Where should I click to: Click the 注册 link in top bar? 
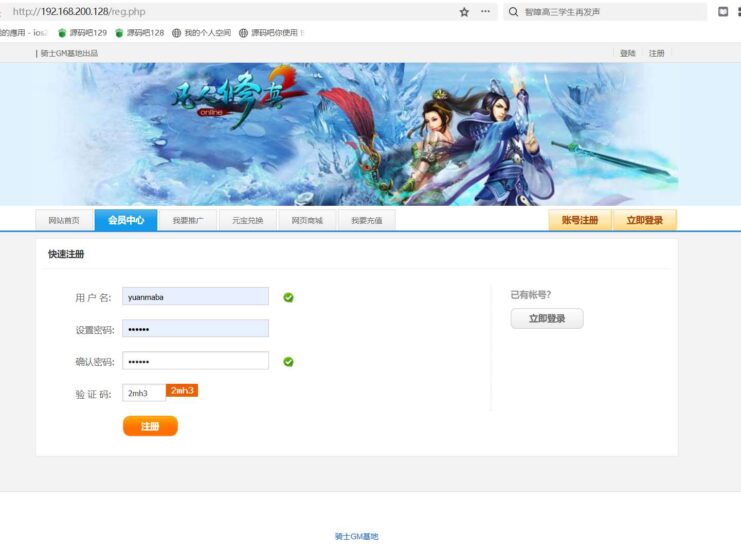656,53
